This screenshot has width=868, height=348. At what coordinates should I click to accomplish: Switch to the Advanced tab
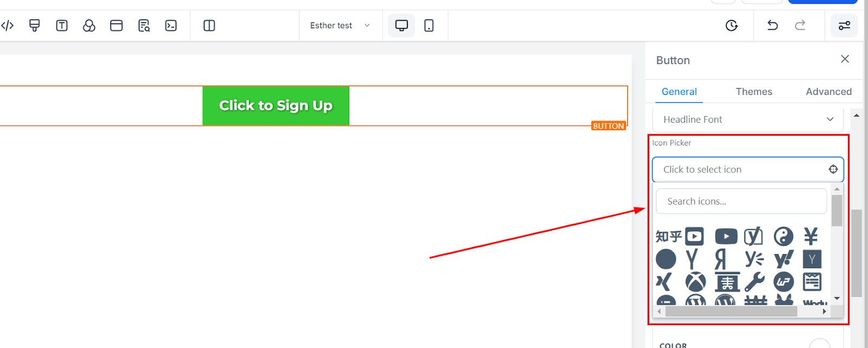(x=828, y=92)
